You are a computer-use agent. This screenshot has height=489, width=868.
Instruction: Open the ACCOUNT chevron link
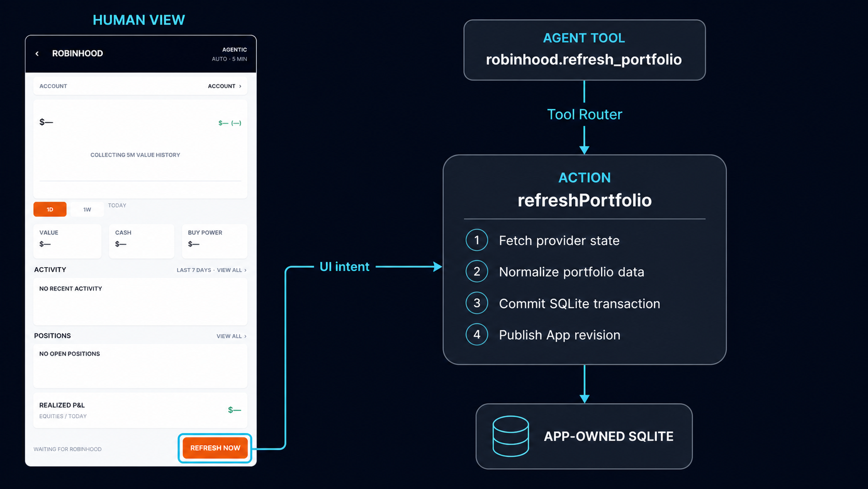[x=225, y=86]
